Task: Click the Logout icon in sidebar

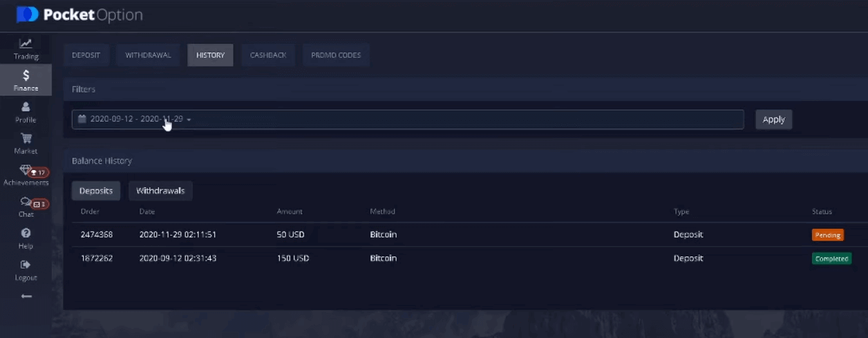Action: pyautogui.click(x=26, y=265)
